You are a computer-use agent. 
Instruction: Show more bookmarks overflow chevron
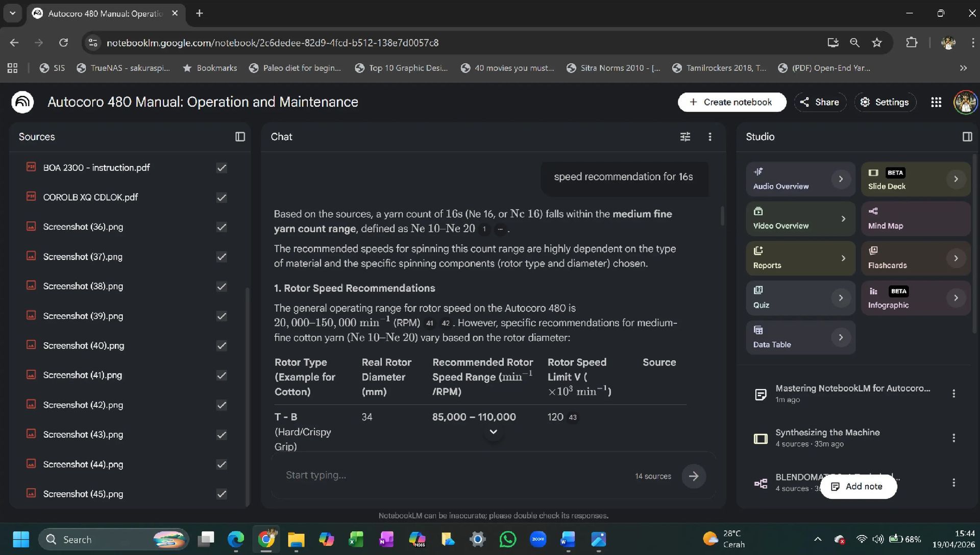pyautogui.click(x=963, y=68)
